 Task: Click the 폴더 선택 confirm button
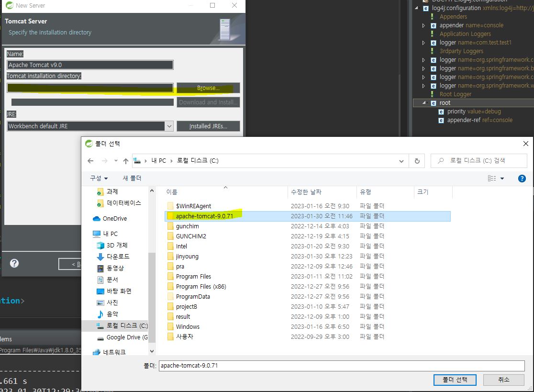(x=455, y=380)
